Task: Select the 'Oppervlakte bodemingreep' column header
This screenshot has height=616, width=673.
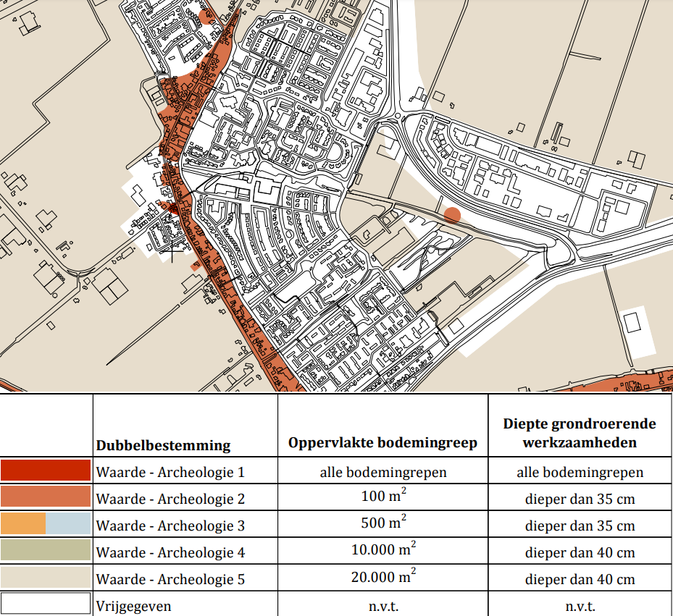Action: pyautogui.click(x=383, y=442)
